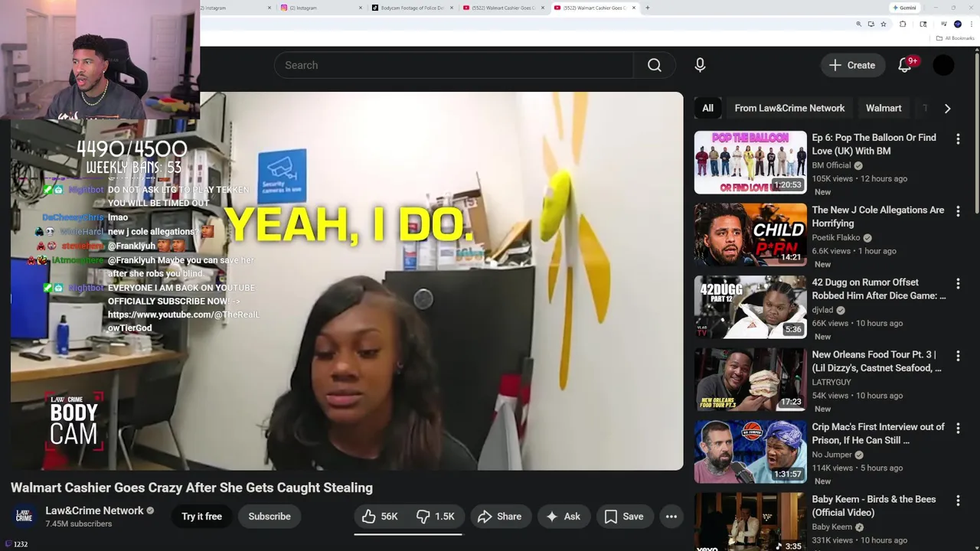The height and width of the screenshot is (551, 980).
Task: Bookmark this page with star icon
Action: pos(883,24)
